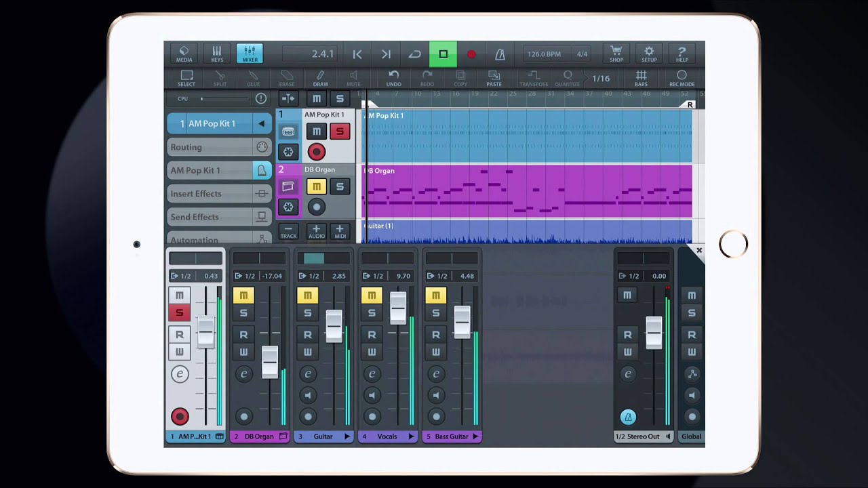Start recording in the transport bar
The image size is (868, 488).
coord(471,54)
